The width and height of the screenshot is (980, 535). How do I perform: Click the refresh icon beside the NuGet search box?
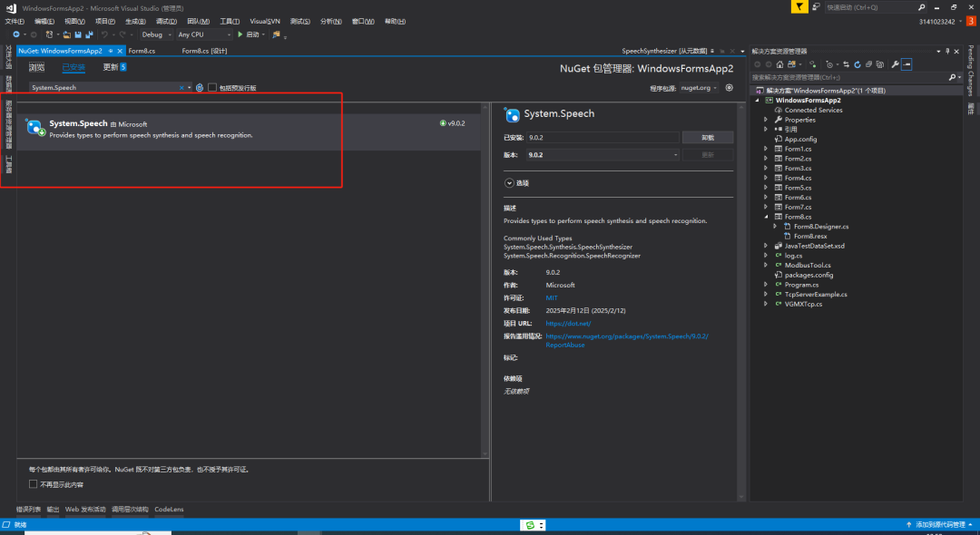[200, 88]
